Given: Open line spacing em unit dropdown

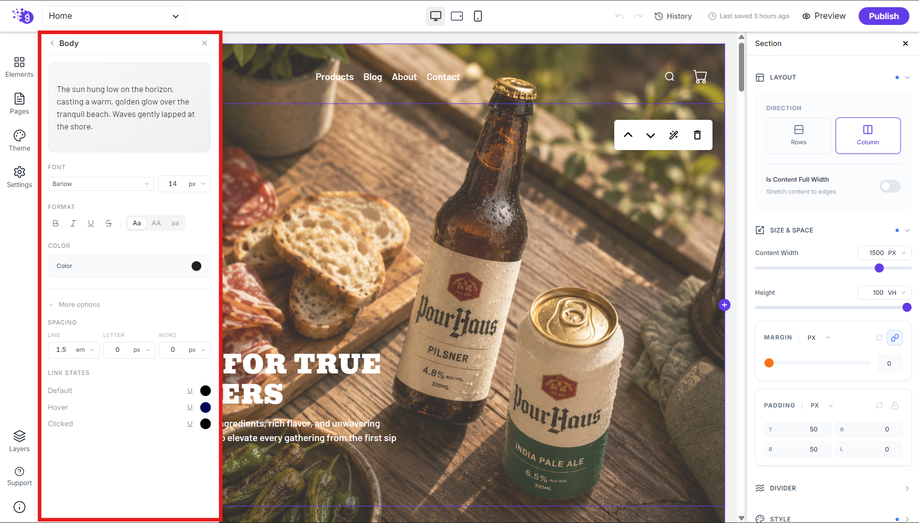Looking at the screenshot, I should 84,350.
